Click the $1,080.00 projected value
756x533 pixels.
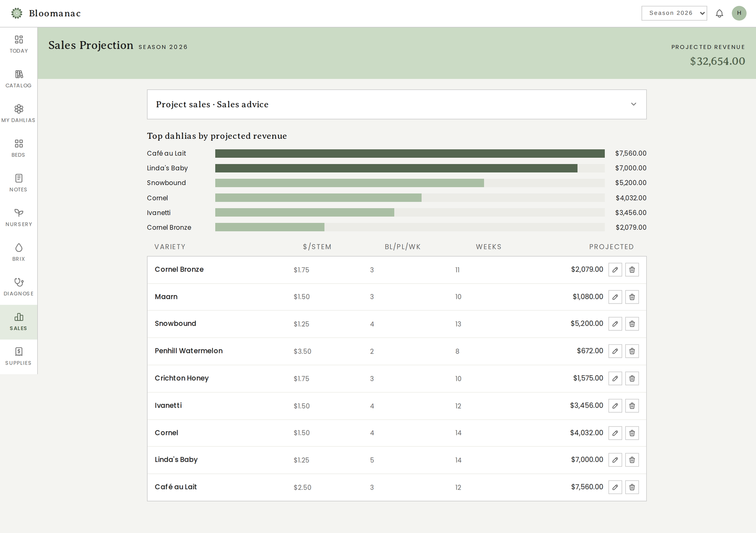point(588,297)
